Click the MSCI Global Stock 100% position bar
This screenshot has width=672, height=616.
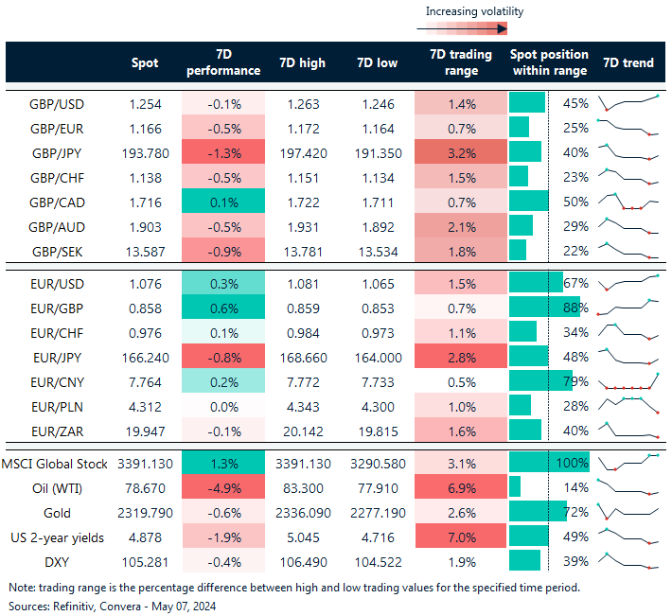coord(549,462)
